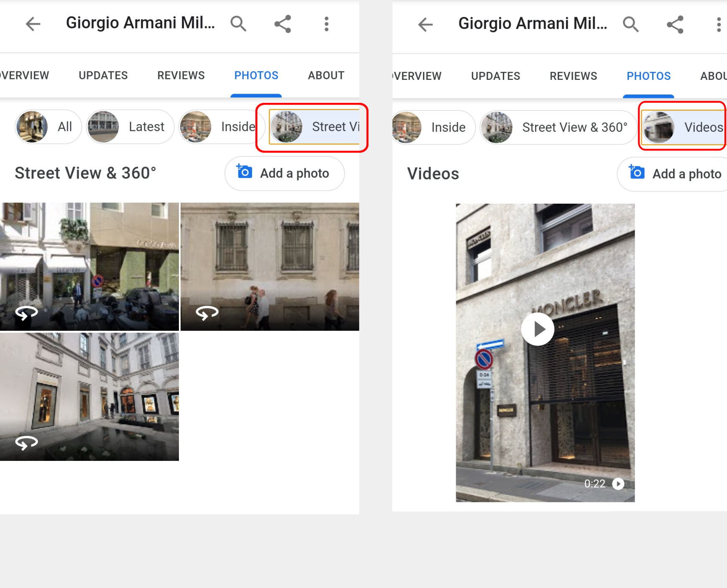727x588 pixels.
Task: Switch to Updates tab on right screen
Action: tap(496, 76)
